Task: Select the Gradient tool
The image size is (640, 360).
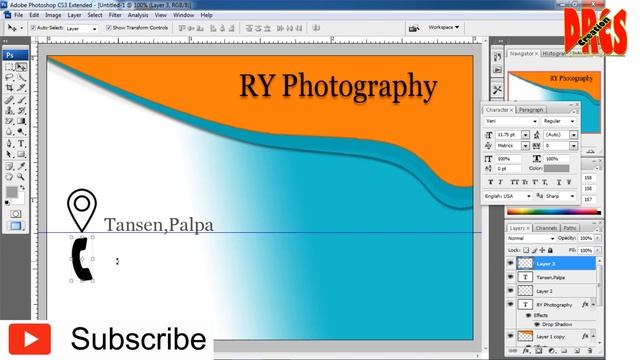Action: pyautogui.click(x=21, y=121)
